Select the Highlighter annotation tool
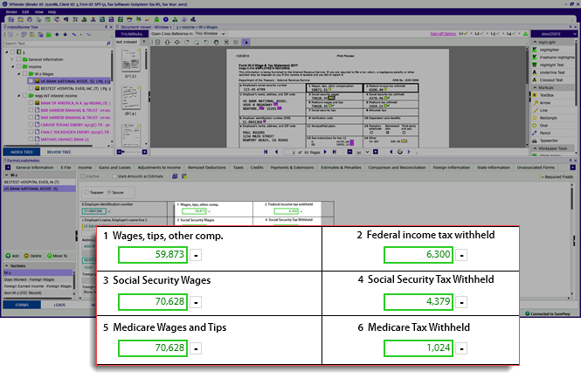 pos(550,50)
